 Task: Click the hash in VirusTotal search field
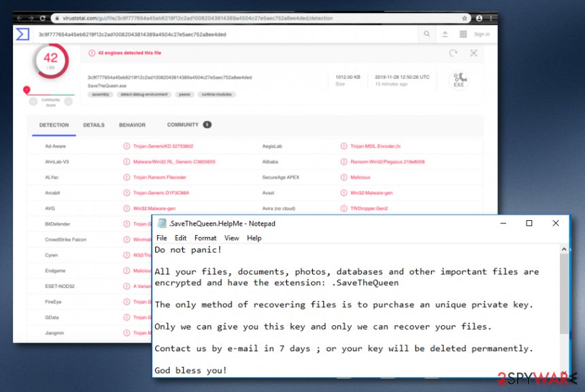point(133,34)
